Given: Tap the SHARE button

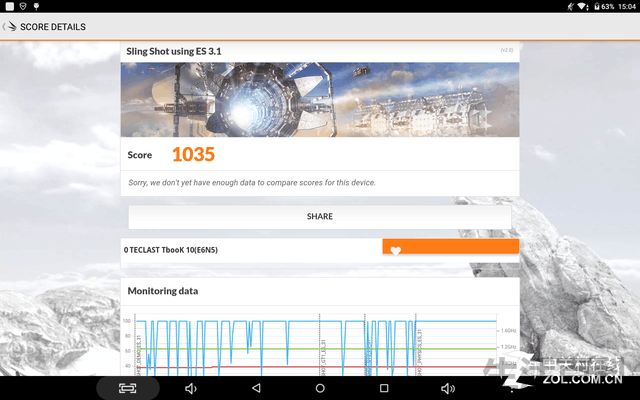Looking at the screenshot, I should [320, 217].
